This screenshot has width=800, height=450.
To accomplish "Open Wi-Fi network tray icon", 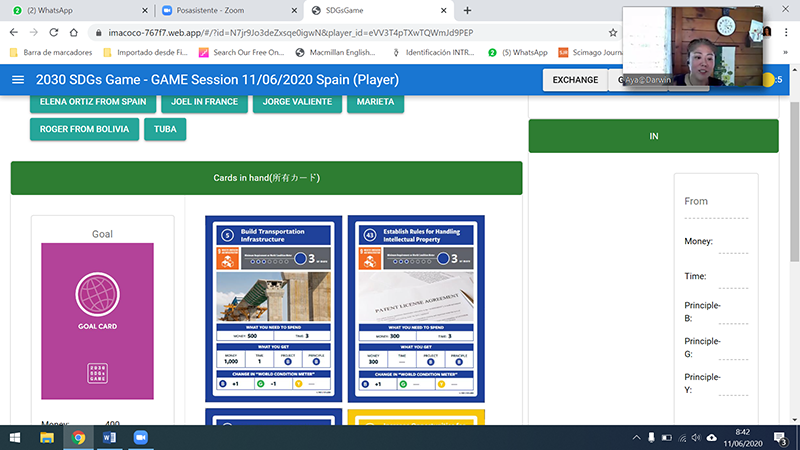I will click(682, 438).
